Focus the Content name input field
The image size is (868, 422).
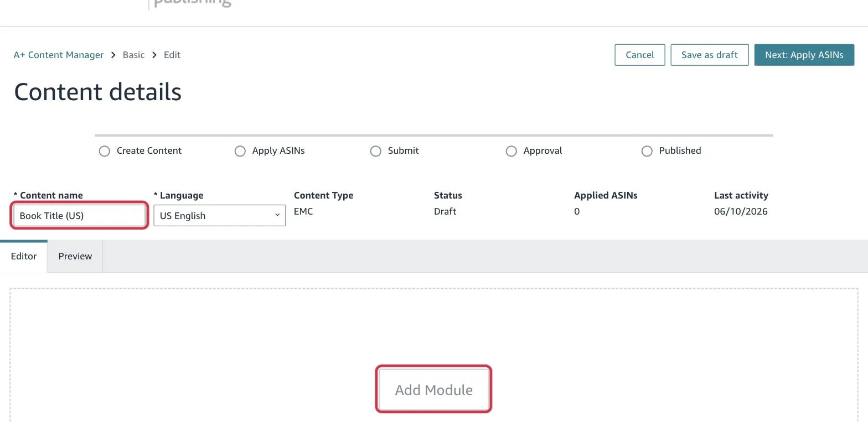pos(79,216)
